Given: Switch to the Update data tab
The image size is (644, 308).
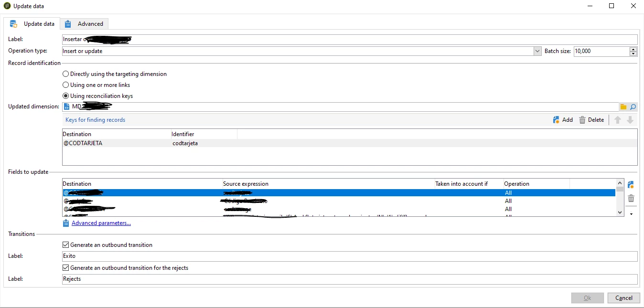Looking at the screenshot, I should 32,24.
